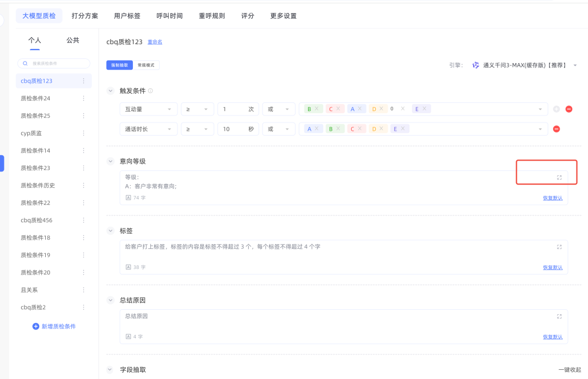Open more options for cbq质检123
The image size is (588, 379).
tap(83, 81)
